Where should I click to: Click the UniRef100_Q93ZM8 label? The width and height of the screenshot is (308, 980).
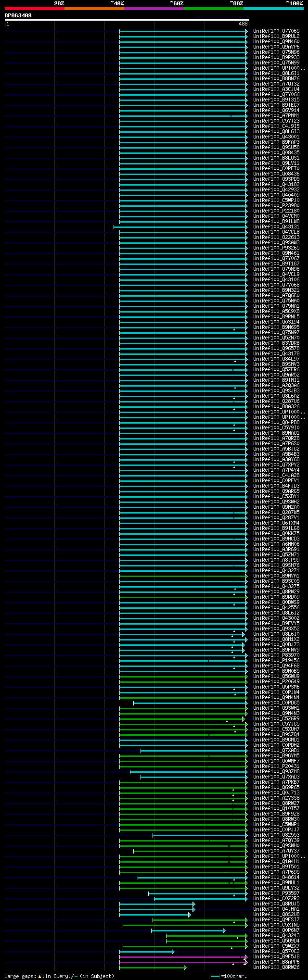(276, 771)
